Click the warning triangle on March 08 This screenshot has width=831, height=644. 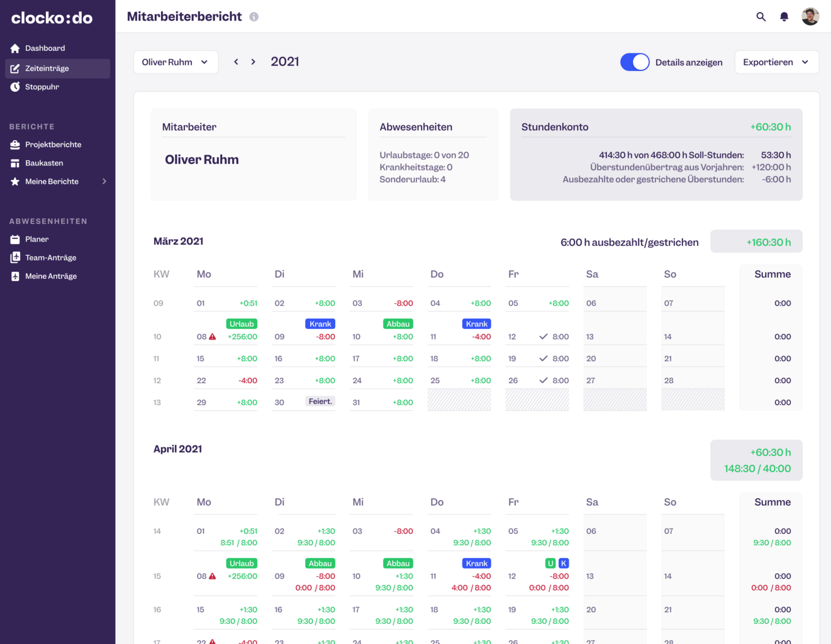[x=213, y=336]
